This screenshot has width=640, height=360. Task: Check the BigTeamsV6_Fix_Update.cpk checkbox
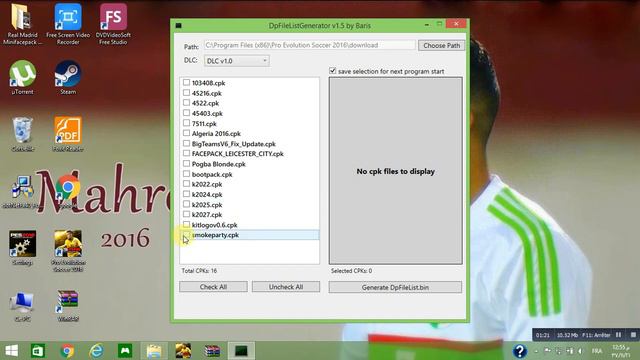[186, 143]
